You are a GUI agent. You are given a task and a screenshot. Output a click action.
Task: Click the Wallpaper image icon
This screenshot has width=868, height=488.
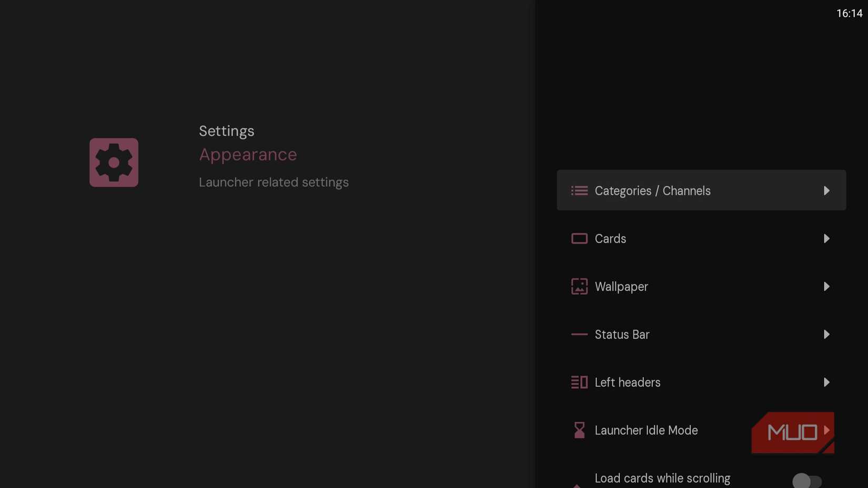click(x=579, y=287)
